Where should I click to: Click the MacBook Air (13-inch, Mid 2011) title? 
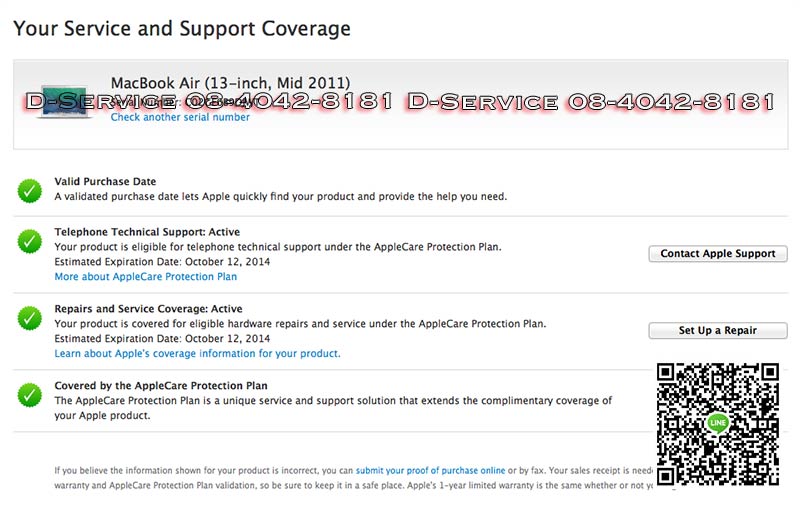coord(230,82)
